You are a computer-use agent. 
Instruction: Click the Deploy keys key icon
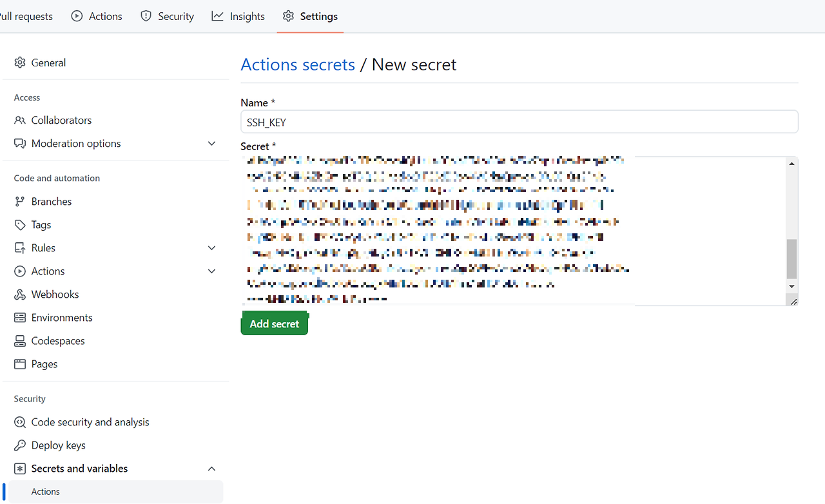point(20,445)
